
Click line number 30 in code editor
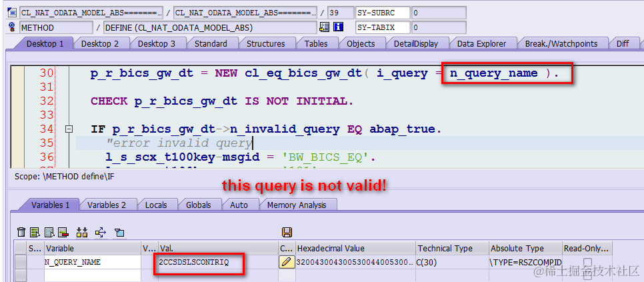pyautogui.click(x=47, y=73)
